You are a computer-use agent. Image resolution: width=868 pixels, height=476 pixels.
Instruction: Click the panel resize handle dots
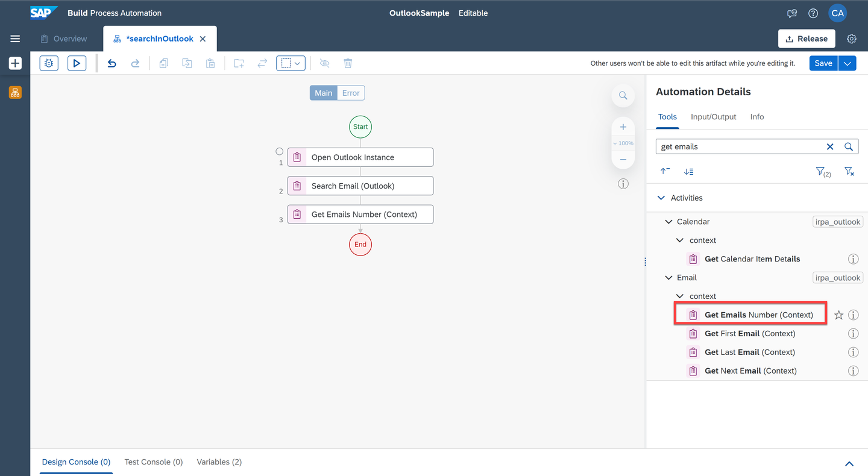[645, 261]
